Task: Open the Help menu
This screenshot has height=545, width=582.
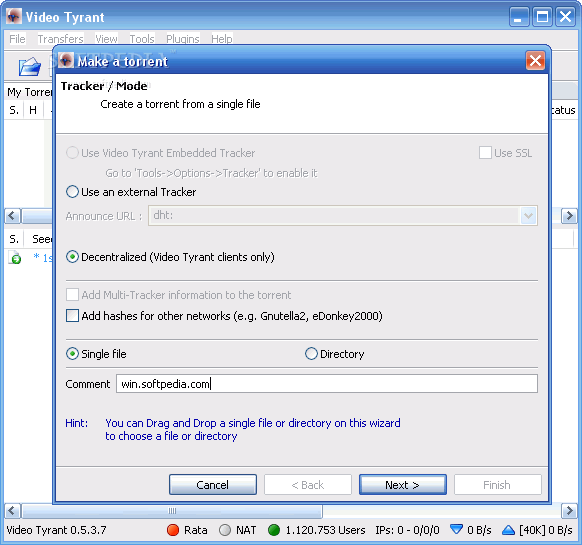Action: tap(222, 39)
